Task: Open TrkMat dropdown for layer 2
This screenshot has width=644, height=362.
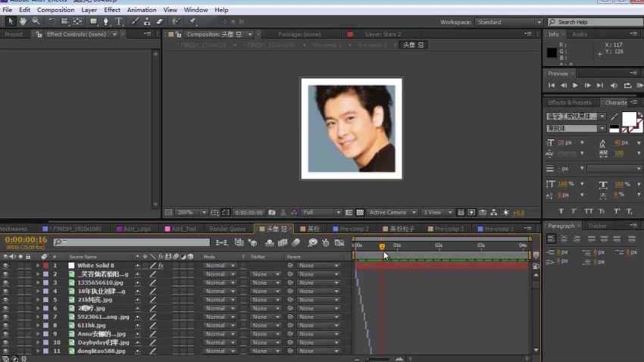Action: click(266, 274)
